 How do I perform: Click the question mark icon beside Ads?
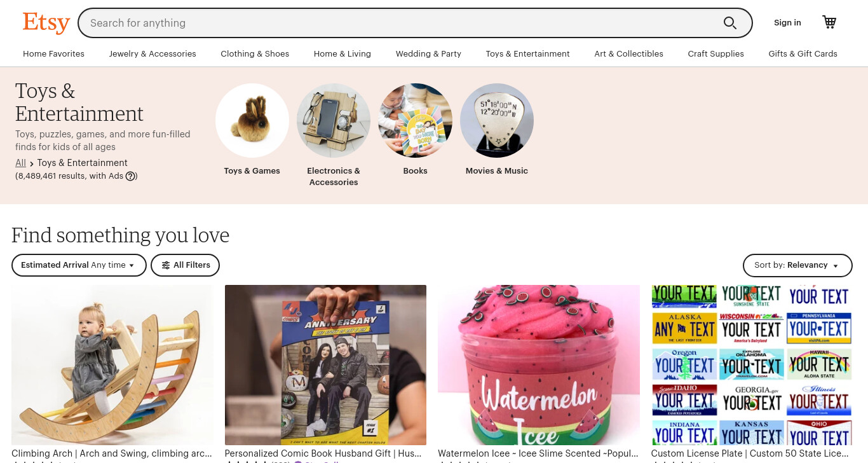pos(130,176)
